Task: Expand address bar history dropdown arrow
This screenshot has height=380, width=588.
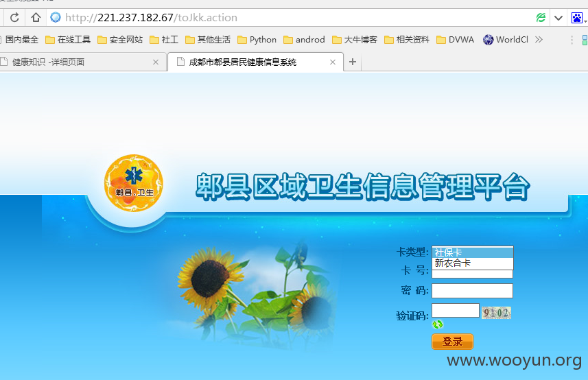Action: pyautogui.click(x=558, y=18)
